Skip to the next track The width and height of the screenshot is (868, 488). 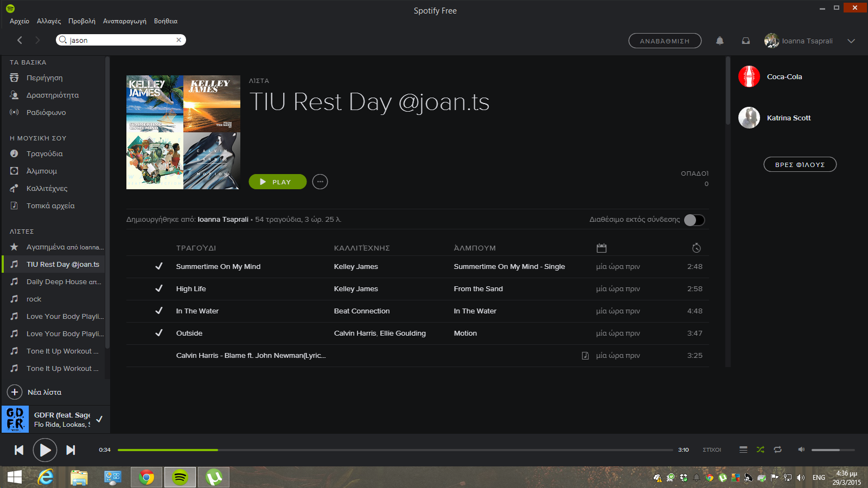pyautogui.click(x=71, y=450)
